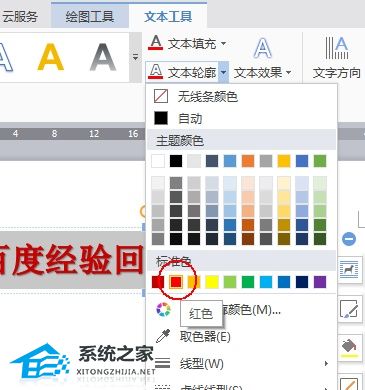Select black theme color swatch
The width and height of the screenshot is (365, 390).
tap(176, 161)
